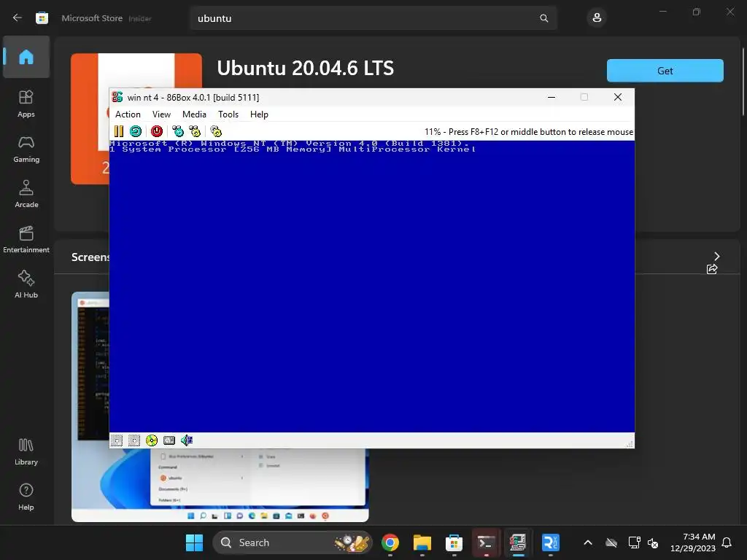Open notifications bell in taskbar
This screenshot has height=560, width=747.
(727, 542)
